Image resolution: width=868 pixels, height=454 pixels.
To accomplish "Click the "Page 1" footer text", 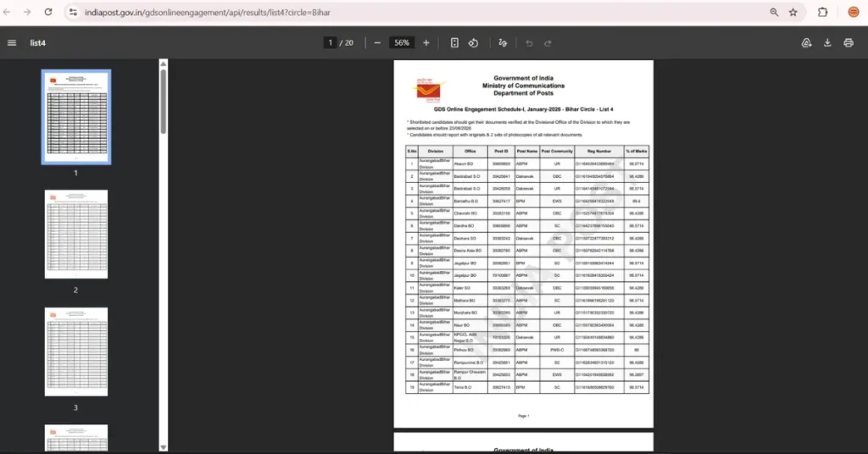I will click(523, 416).
